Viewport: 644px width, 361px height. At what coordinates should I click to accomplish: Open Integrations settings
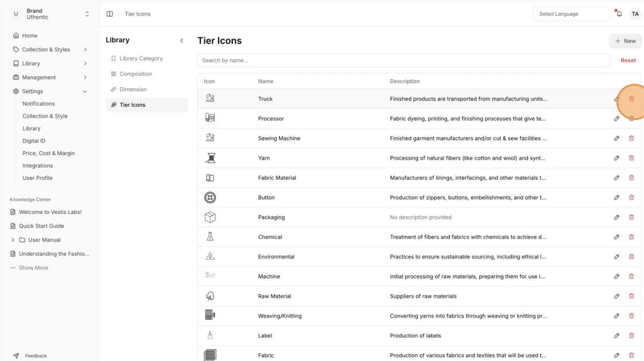[38, 166]
